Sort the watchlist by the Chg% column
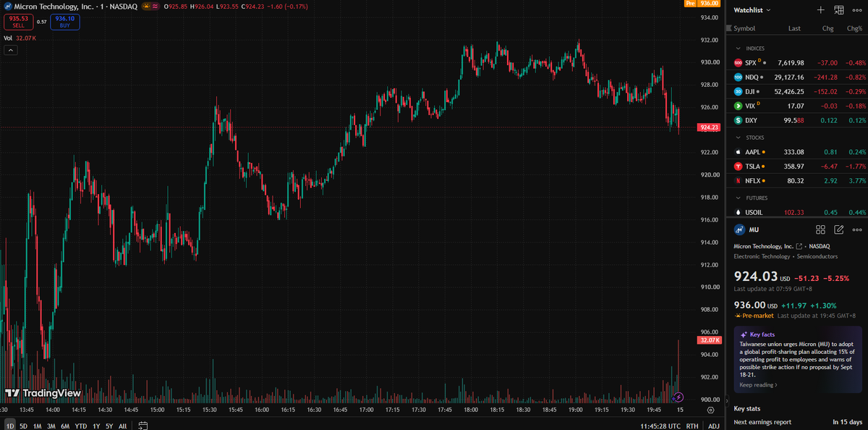The height and width of the screenshot is (430, 868). 855,29
